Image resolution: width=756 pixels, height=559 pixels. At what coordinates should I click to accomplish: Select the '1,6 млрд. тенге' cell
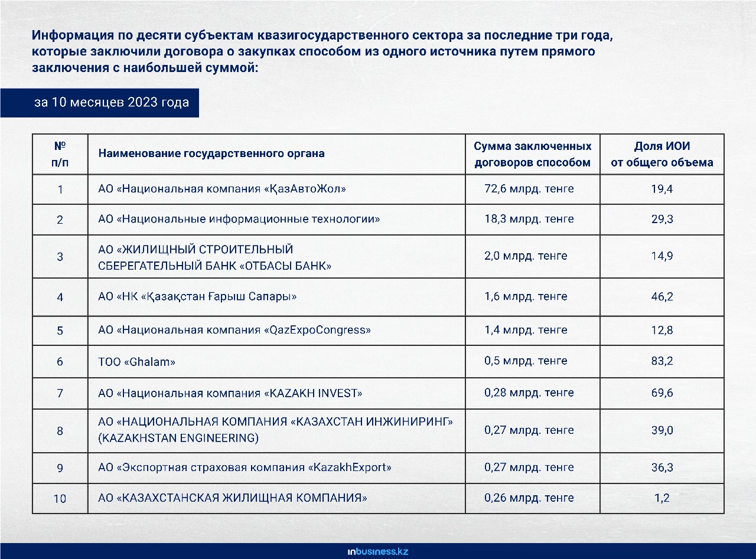click(x=532, y=297)
